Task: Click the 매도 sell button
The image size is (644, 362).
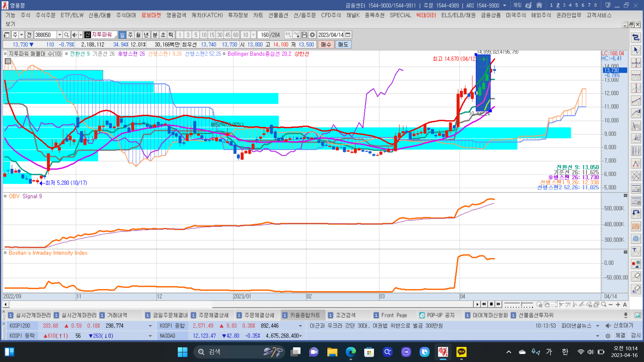Action: [343, 45]
